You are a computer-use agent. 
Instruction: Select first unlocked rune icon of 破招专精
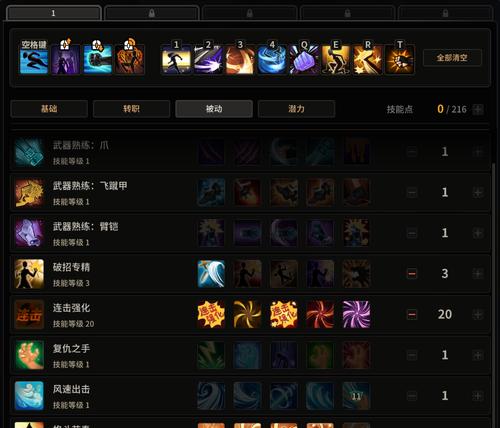coord(211,274)
